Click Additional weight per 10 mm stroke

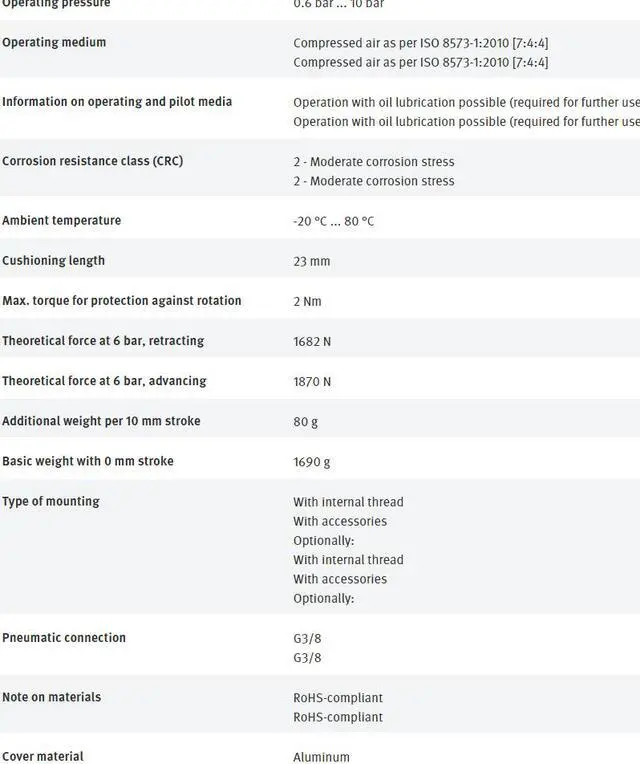click(101, 421)
